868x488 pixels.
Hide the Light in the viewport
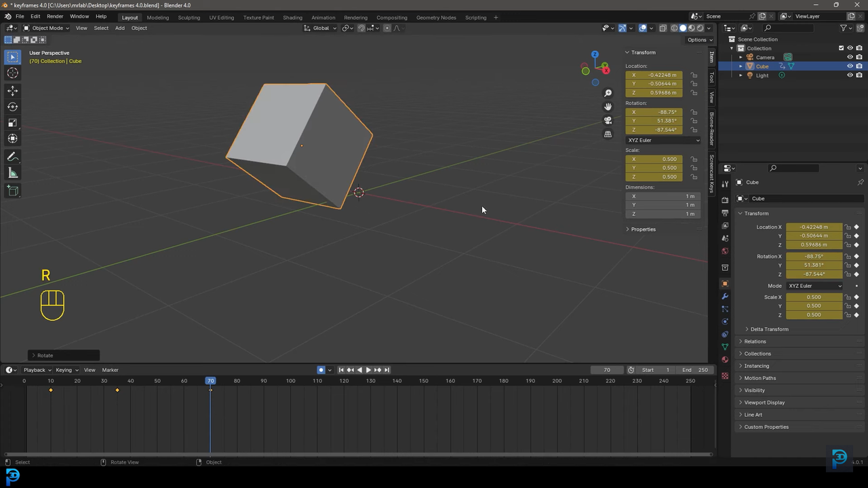[x=850, y=75]
